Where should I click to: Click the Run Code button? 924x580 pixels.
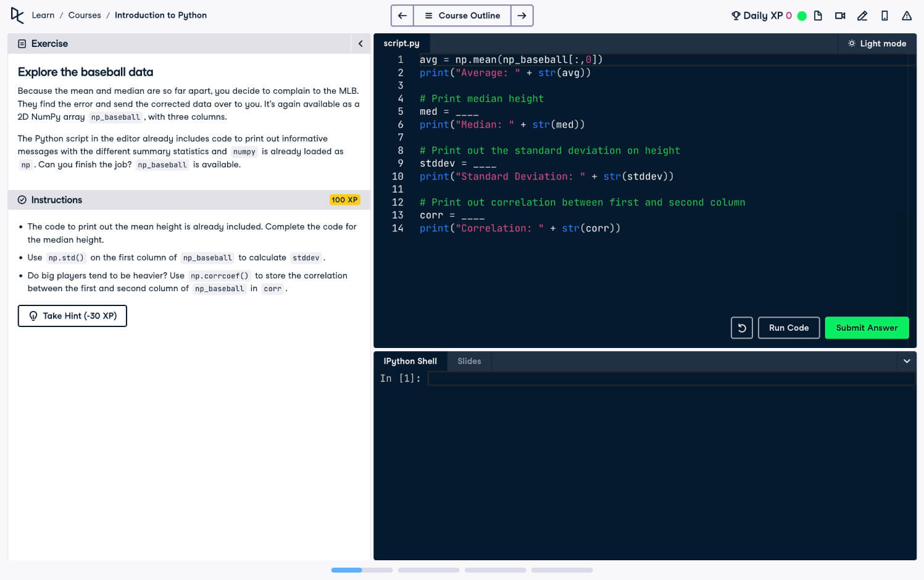(x=788, y=328)
